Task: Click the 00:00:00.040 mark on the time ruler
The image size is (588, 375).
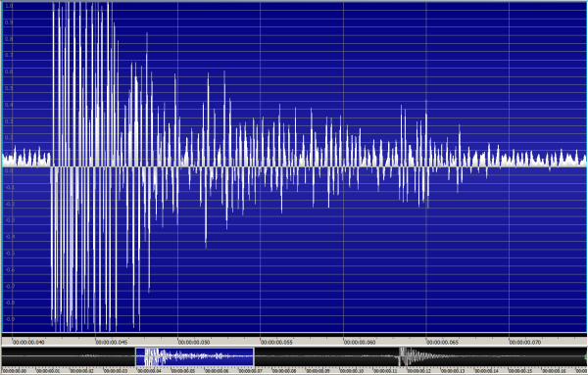Action: pyautogui.click(x=28, y=342)
